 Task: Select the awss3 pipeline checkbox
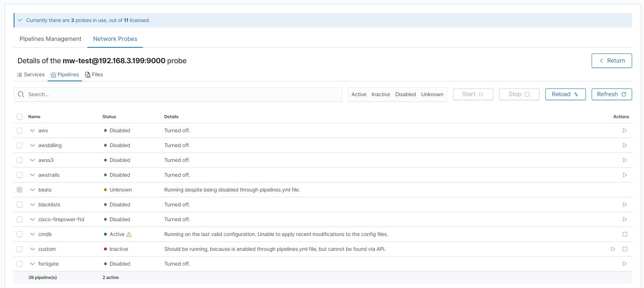tap(19, 160)
